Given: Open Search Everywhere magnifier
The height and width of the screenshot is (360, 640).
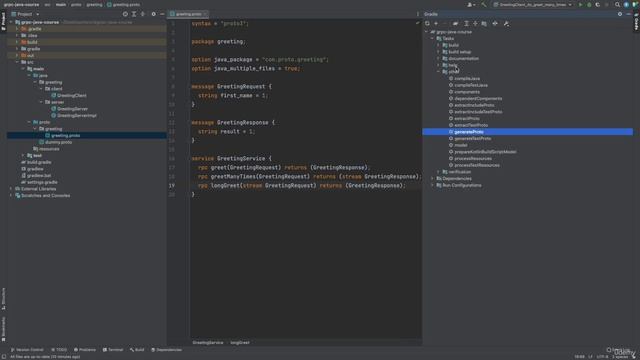Looking at the screenshot, I should click(x=617, y=4).
